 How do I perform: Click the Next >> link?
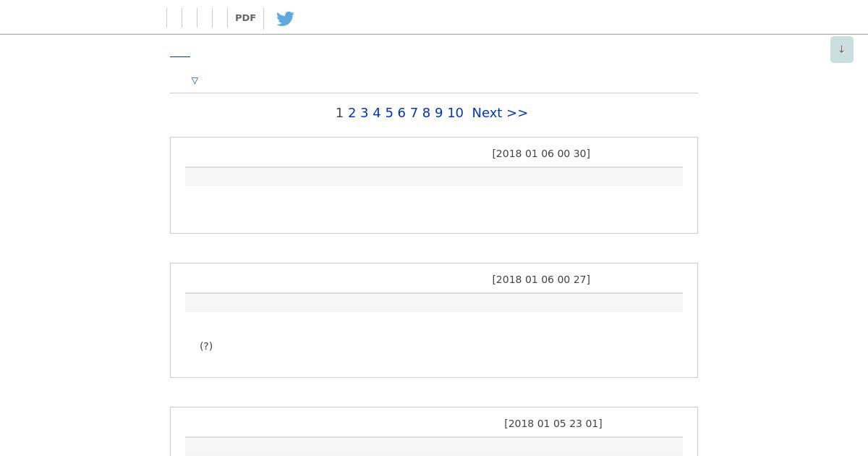click(x=500, y=113)
